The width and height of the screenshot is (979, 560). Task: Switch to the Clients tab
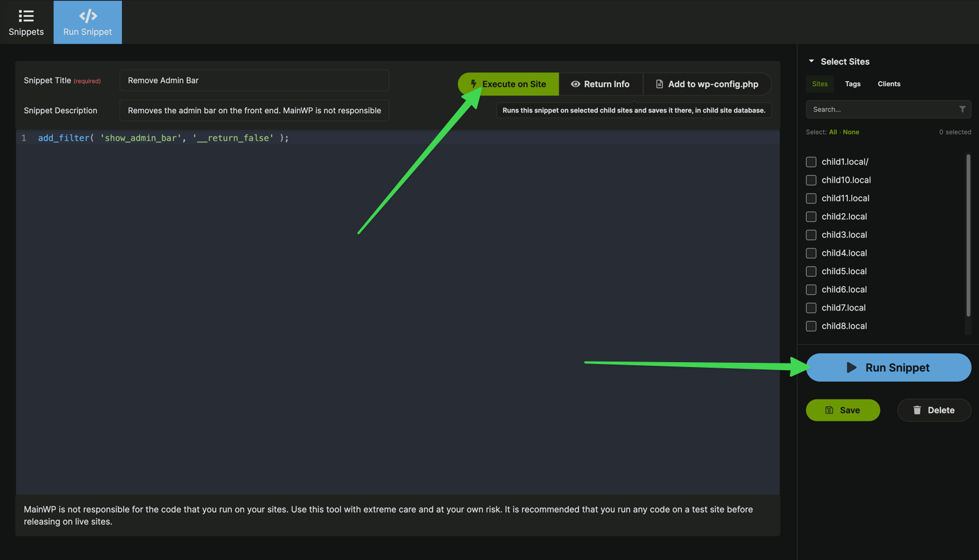point(889,84)
